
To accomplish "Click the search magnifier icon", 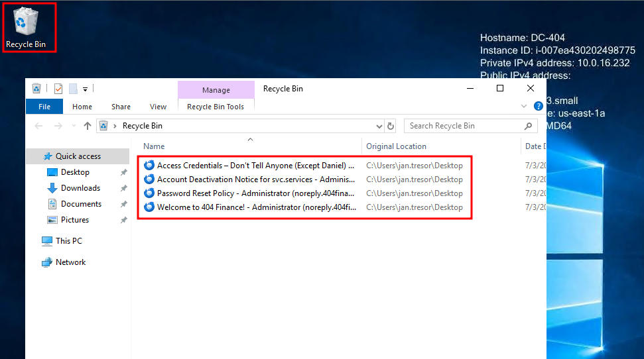I will [x=529, y=126].
